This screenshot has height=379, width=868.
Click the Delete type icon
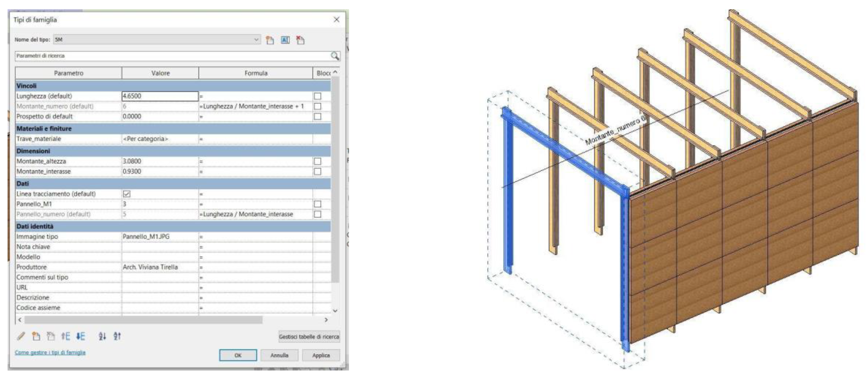(x=300, y=40)
